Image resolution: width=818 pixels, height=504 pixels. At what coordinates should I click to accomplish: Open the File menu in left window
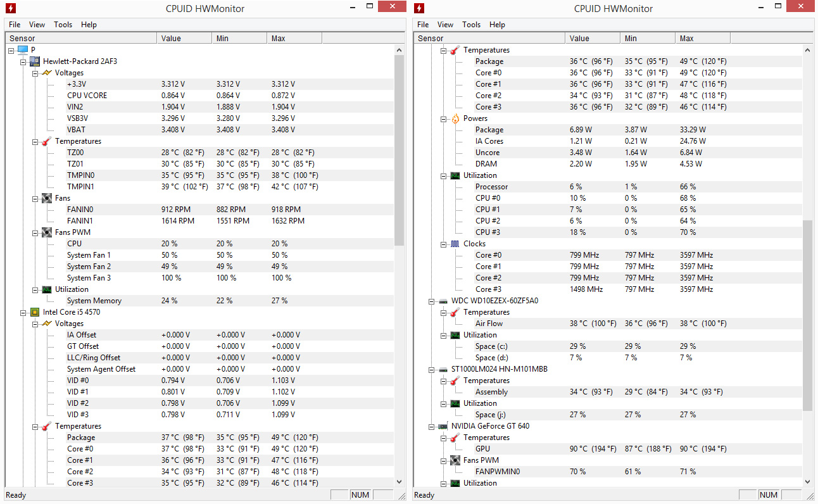[x=15, y=25]
